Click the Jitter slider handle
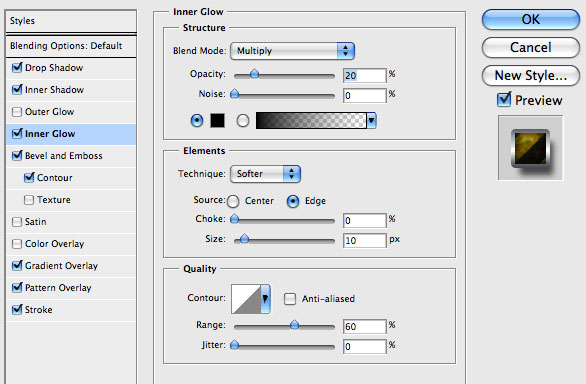This screenshot has width=586, height=384. 235,344
